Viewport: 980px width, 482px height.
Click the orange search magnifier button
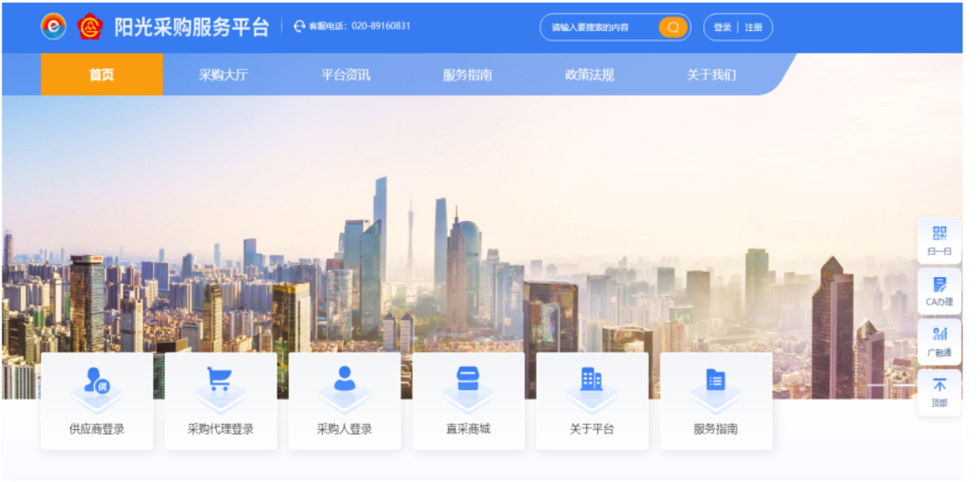click(x=673, y=28)
